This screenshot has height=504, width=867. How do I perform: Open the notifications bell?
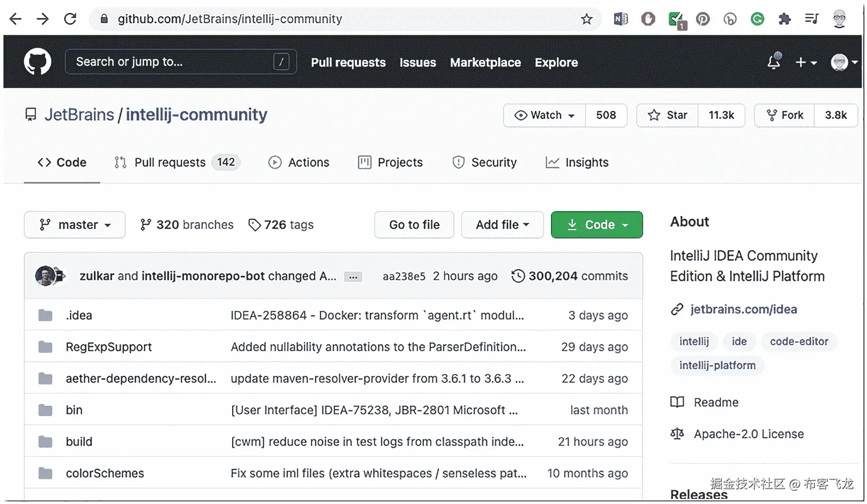click(774, 62)
